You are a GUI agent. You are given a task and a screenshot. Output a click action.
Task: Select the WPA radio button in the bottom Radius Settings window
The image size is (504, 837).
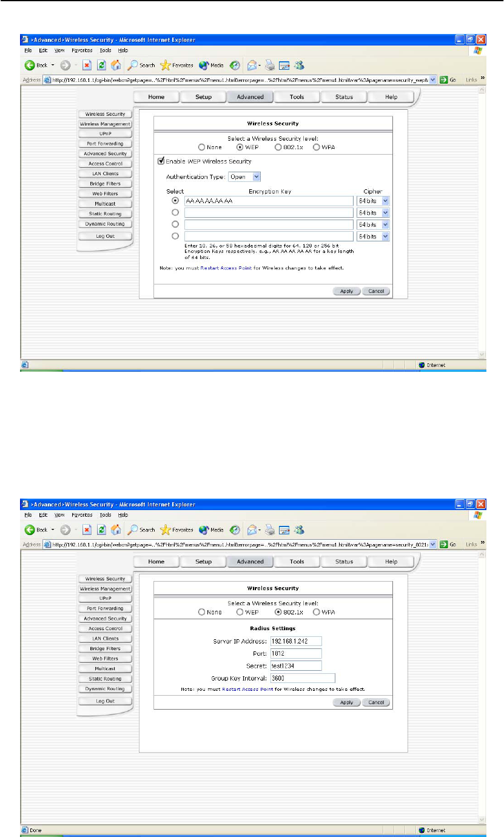pos(316,612)
